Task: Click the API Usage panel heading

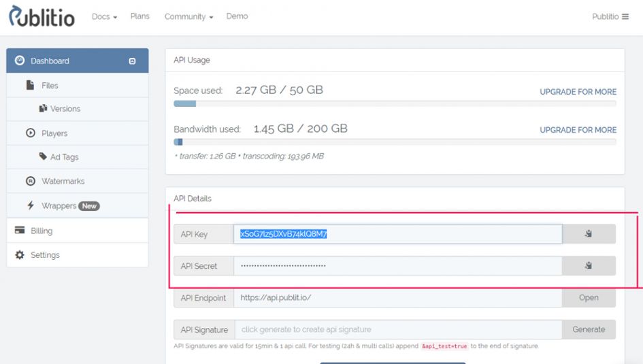Action: (191, 61)
